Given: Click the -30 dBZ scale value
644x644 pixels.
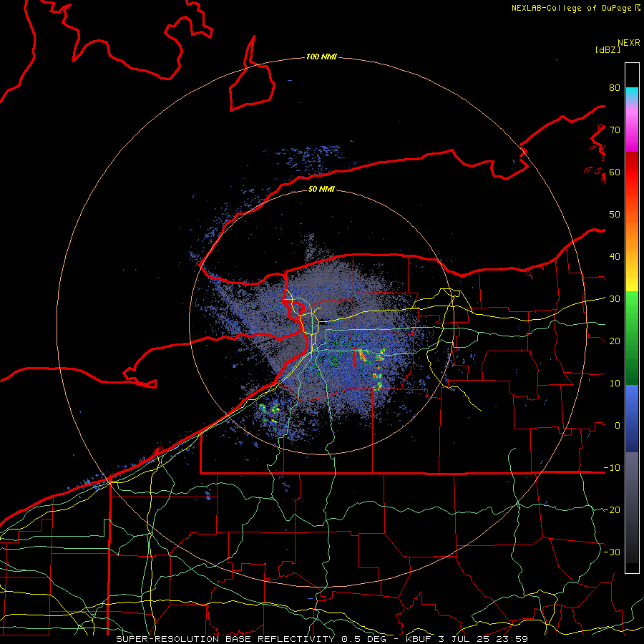Looking at the screenshot, I should [x=612, y=552].
